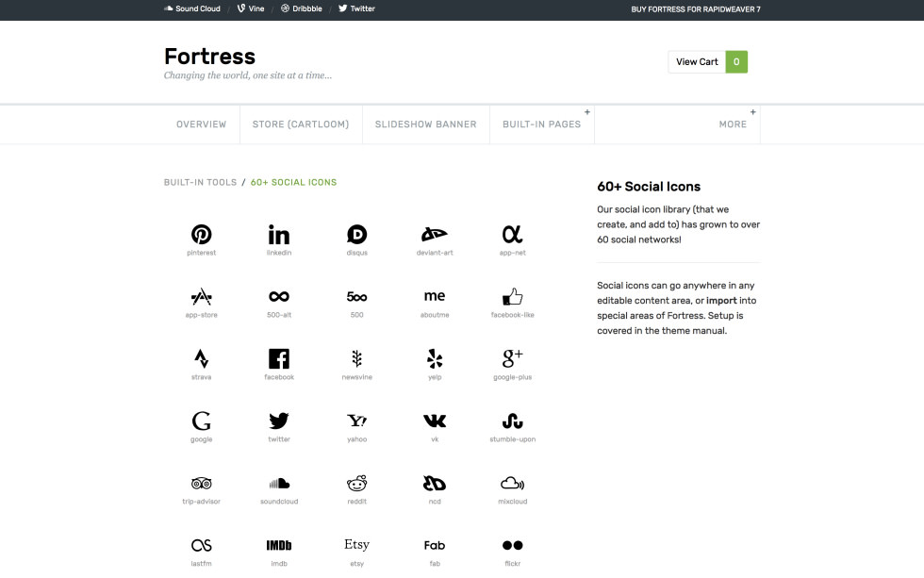Click the VK icon
The width and height of the screenshot is (924, 578).
tap(435, 421)
